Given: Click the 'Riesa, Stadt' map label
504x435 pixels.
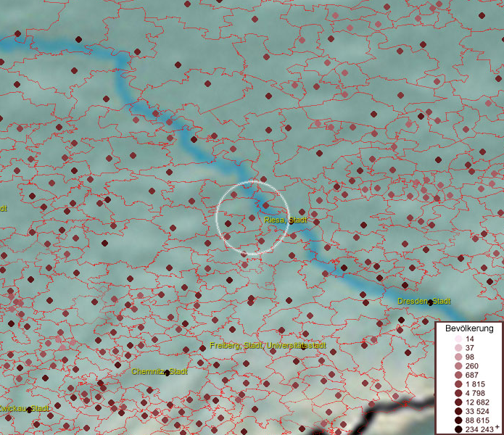Looking at the screenshot, I should pos(286,220).
